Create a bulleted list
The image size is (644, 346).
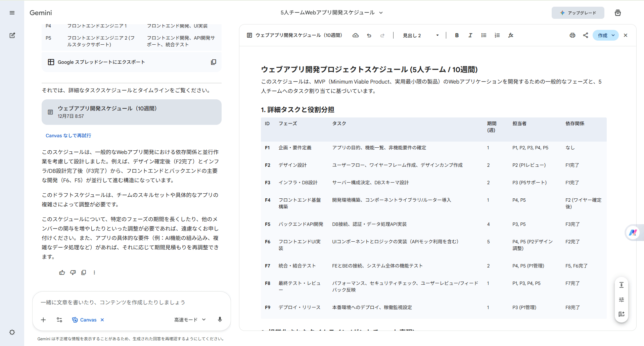click(484, 35)
